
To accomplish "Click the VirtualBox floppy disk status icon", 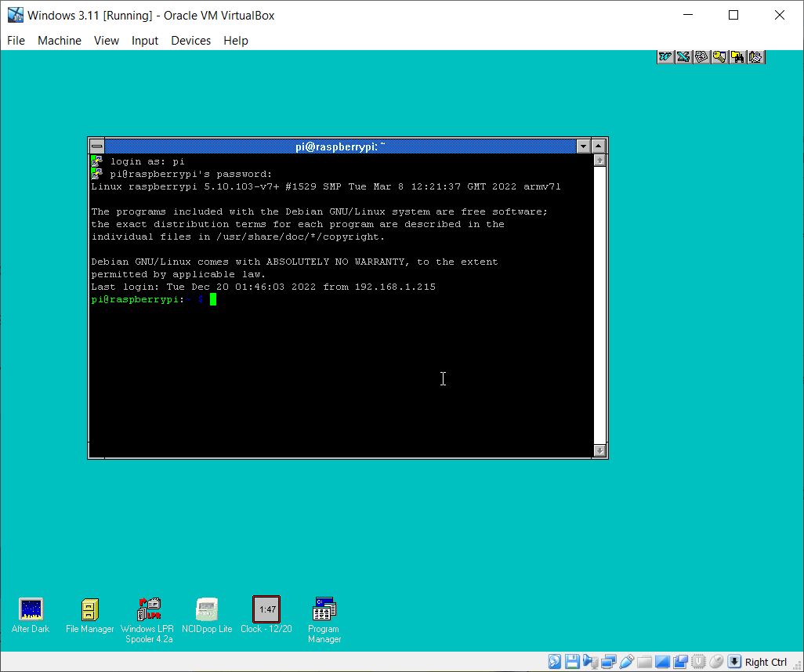I will pos(572,661).
